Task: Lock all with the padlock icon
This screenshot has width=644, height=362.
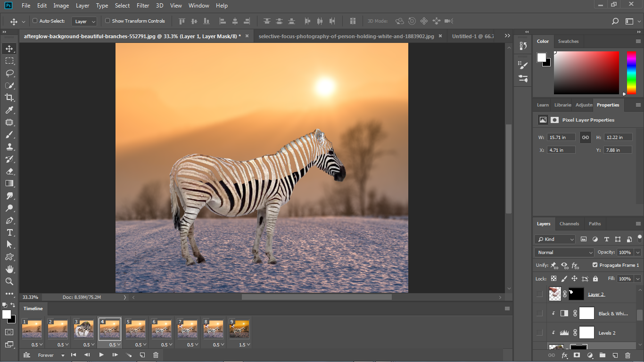Action: [x=595, y=279]
